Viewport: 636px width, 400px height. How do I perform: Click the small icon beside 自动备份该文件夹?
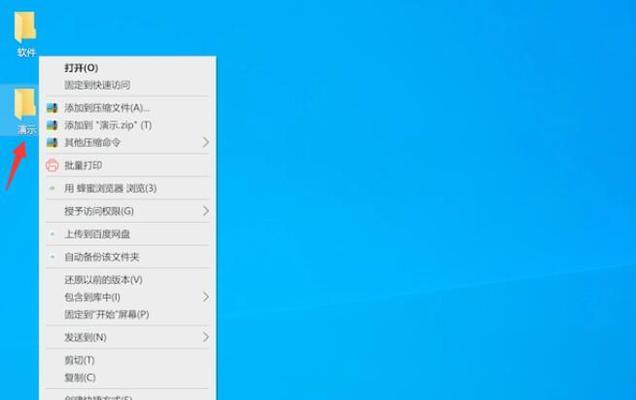[x=52, y=257]
